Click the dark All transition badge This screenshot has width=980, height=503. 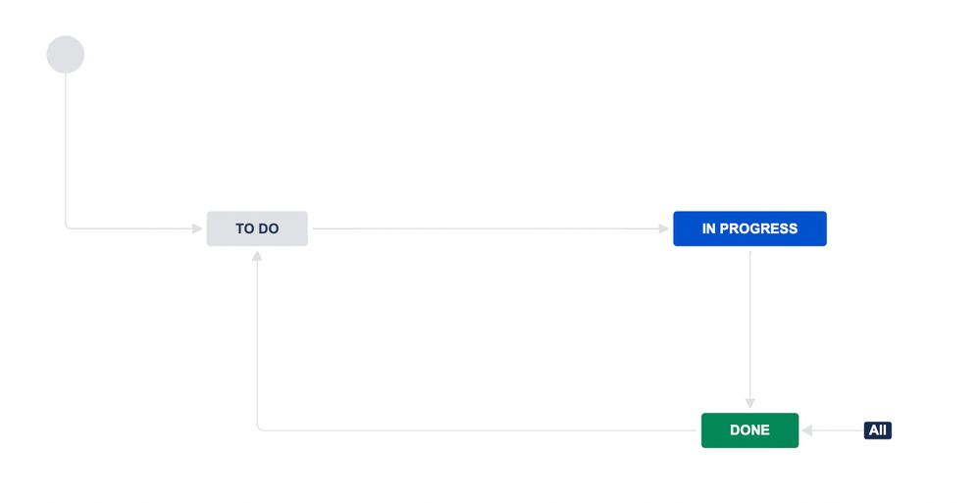[x=878, y=430]
